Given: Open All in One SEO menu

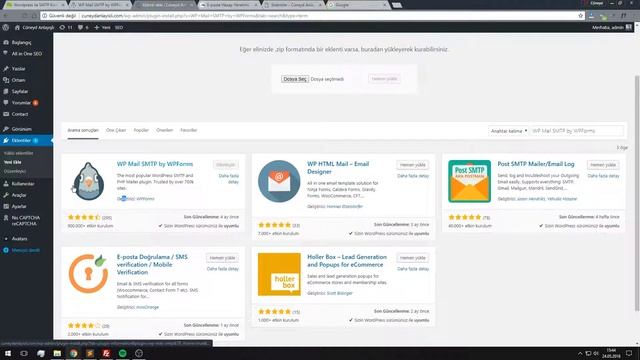Looking at the screenshot, I should (26, 53).
